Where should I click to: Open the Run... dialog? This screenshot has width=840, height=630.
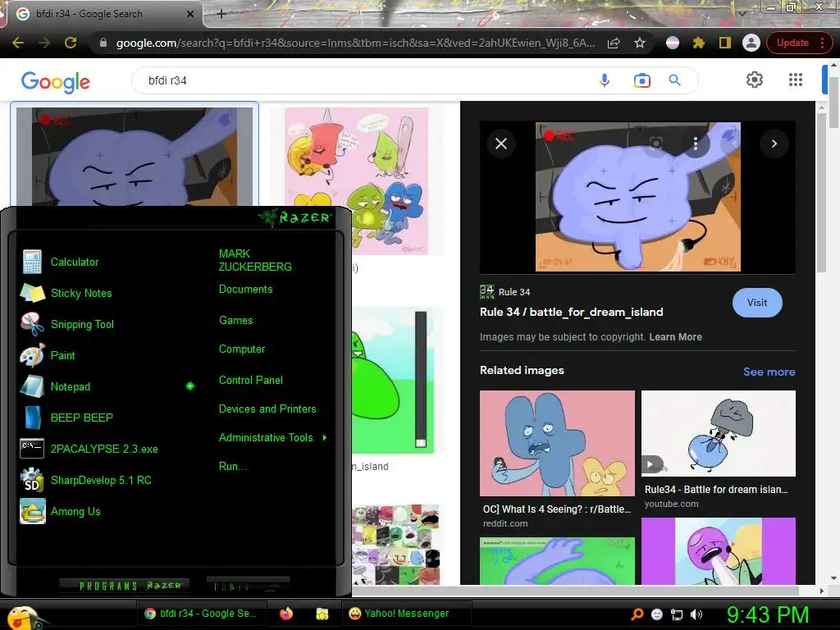coord(233,466)
